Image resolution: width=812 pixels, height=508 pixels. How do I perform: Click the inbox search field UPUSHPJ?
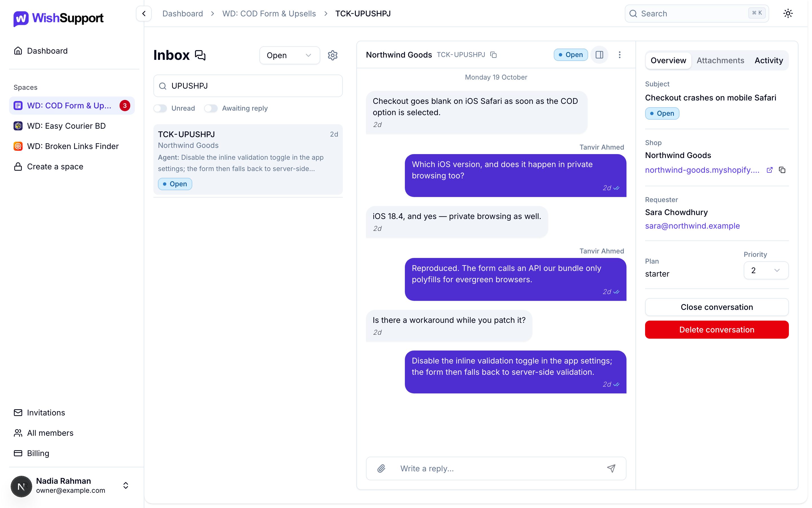248,86
